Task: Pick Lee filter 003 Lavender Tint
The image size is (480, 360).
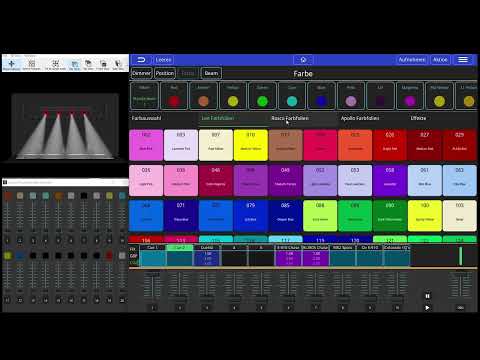Action: click(x=181, y=145)
